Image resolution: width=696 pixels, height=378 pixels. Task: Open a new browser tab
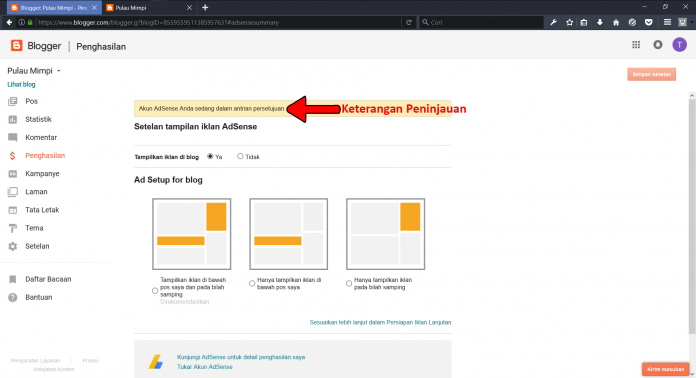coord(205,8)
